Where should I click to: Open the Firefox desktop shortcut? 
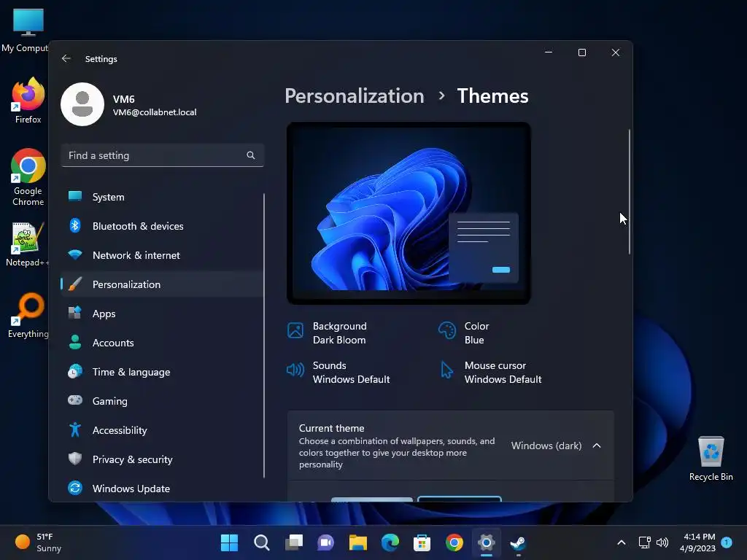[28, 101]
